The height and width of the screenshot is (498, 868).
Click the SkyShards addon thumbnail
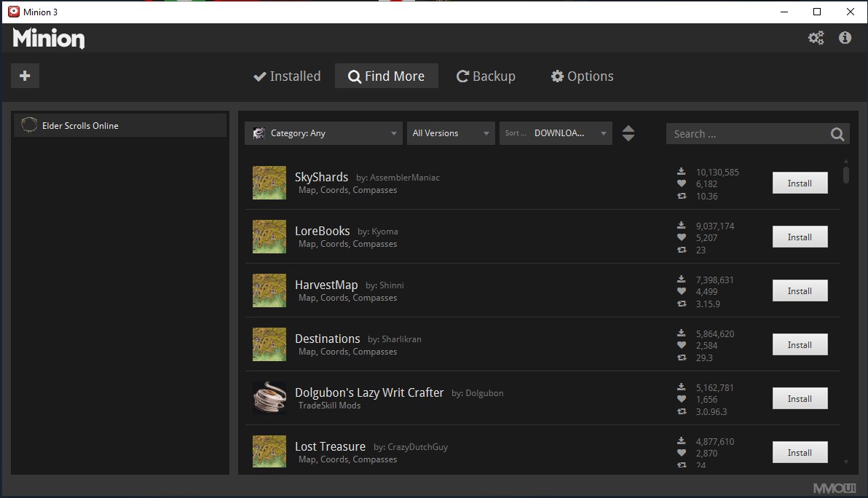[269, 183]
